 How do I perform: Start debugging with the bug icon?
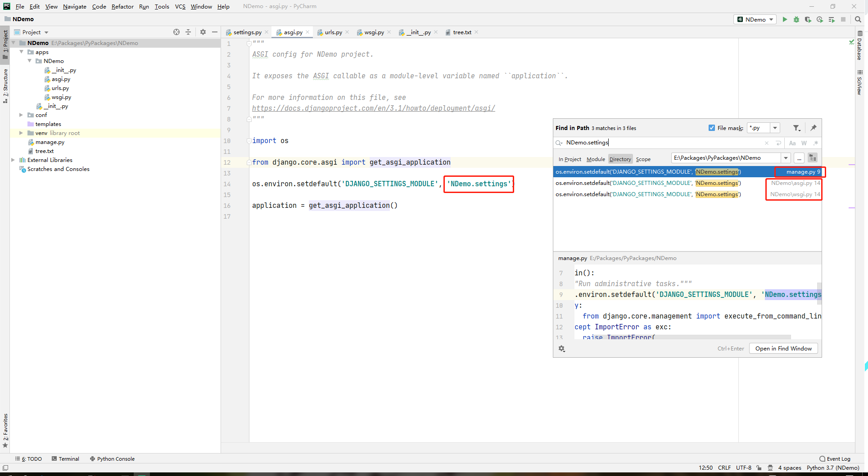pyautogui.click(x=796, y=19)
